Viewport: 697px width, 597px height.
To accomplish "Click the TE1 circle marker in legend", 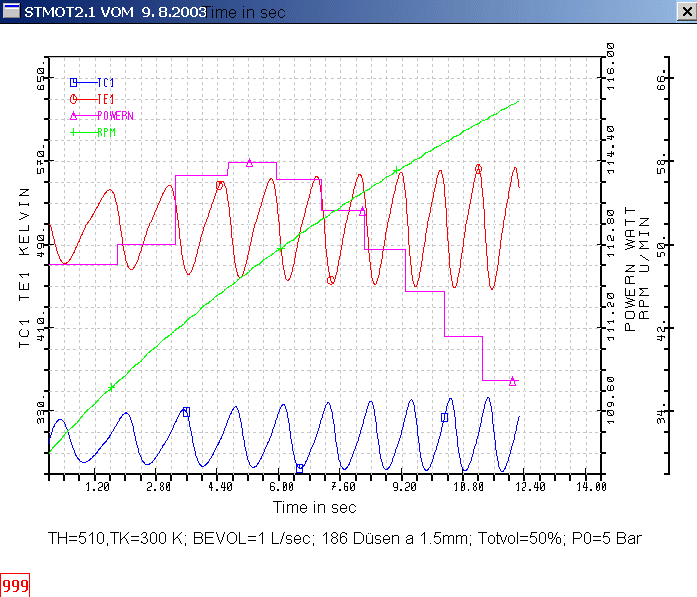I will click(74, 99).
